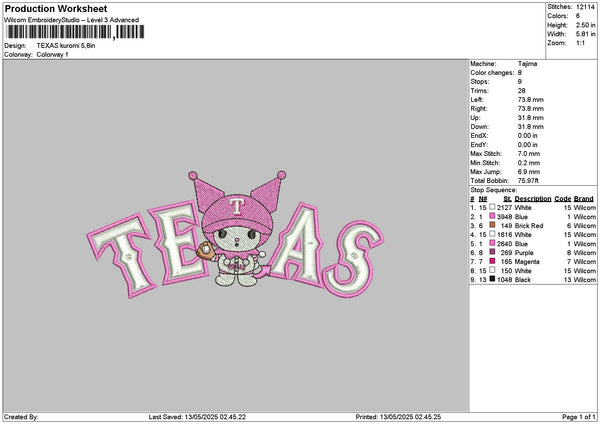Viewport: 600px width, 424px height.
Task: Click the 'Colorway 1' value
Action: (x=52, y=55)
